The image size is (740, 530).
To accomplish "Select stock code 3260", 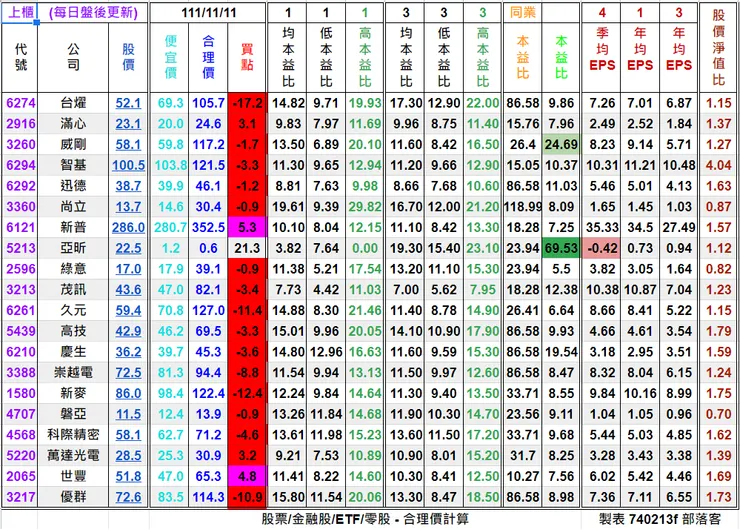I will [21, 144].
